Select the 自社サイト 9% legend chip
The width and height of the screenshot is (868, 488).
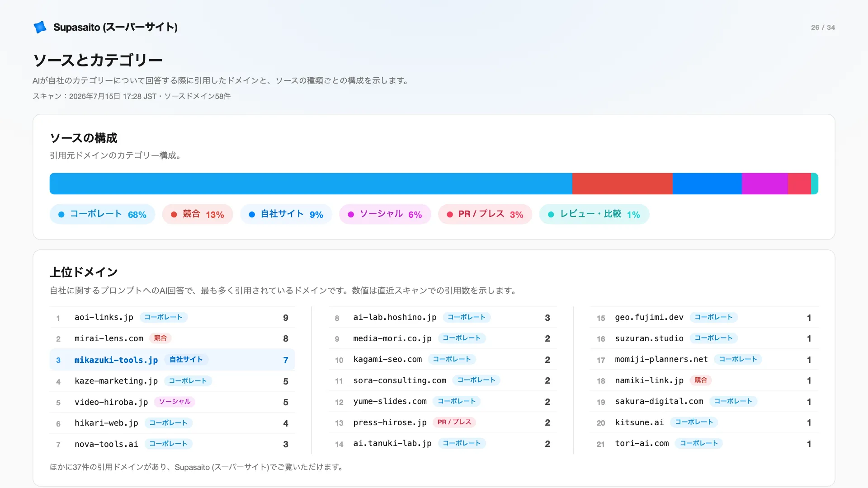[286, 214]
